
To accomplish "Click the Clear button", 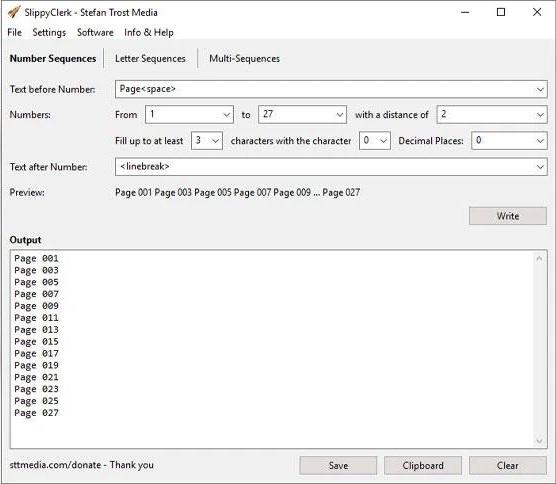I will pos(508,465).
